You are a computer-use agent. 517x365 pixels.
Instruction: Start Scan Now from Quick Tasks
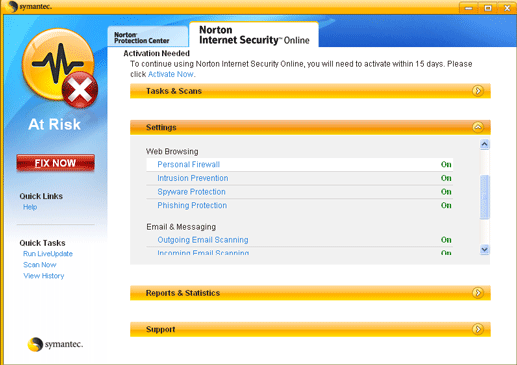point(40,265)
